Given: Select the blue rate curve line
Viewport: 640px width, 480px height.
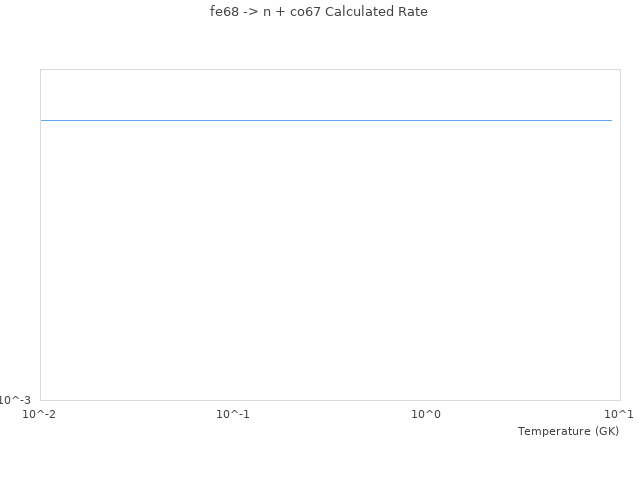Looking at the screenshot, I should coord(326,120).
